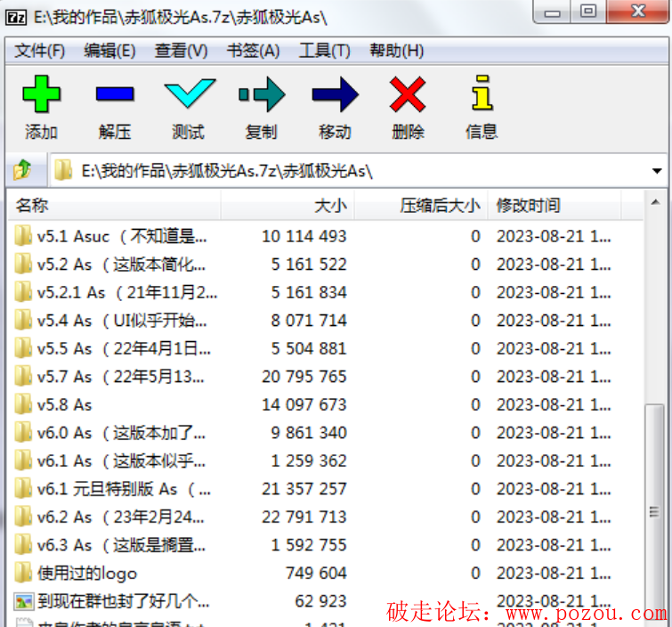
Task: Click the red X 删除 (Delete) icon
Action: pyautogui.click(x=408, y=94)
